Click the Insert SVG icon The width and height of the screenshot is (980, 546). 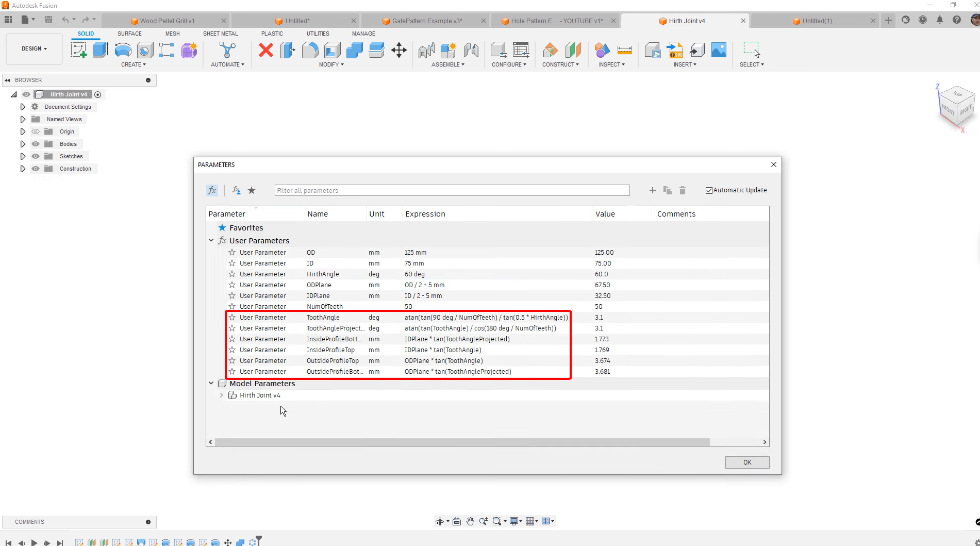(675, 50)
